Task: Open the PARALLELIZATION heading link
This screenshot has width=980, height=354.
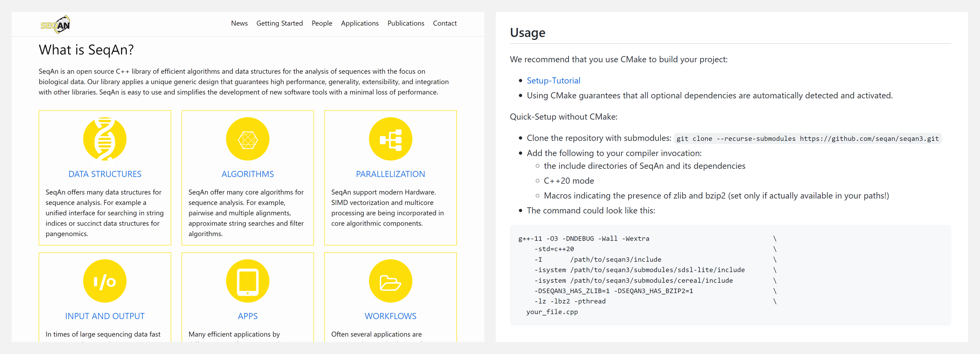Action: coord(390,174)
